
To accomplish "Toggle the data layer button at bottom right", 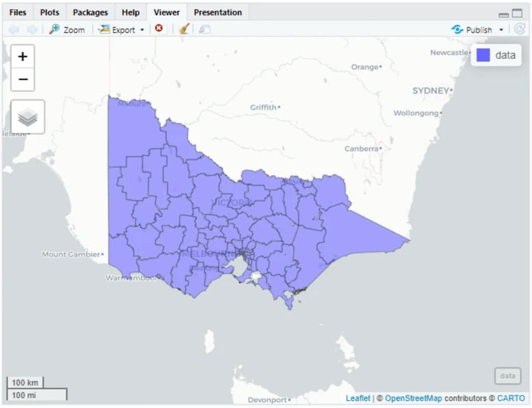I will [x=508, y=376].
